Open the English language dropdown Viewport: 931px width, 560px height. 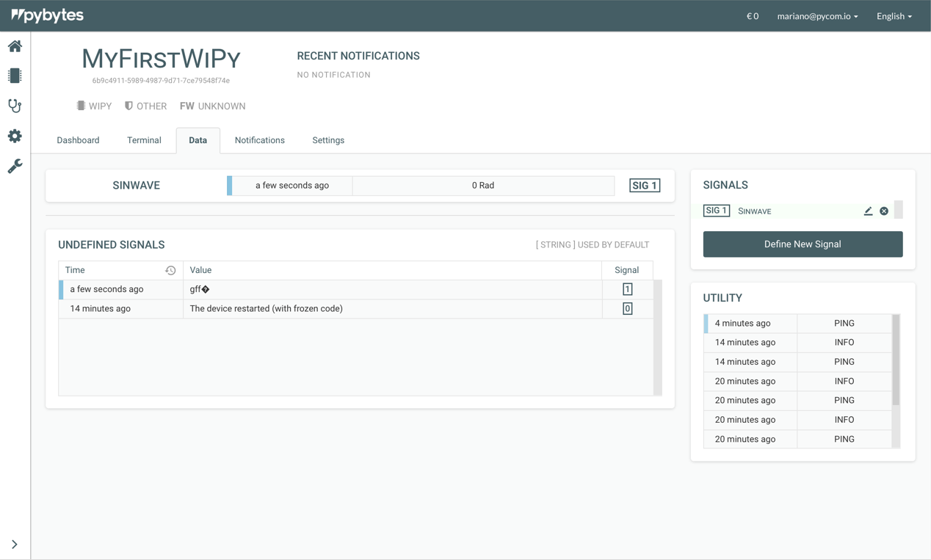click(894, 16)
